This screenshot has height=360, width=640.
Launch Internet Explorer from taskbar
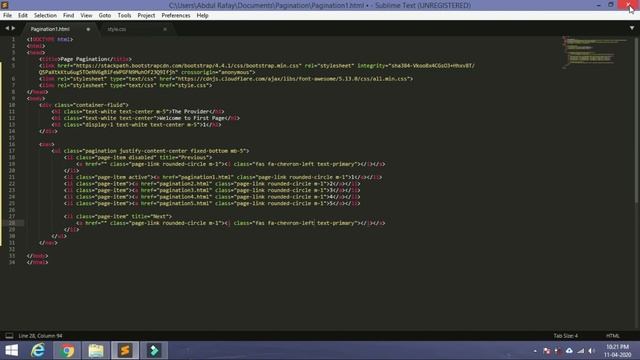(38, 351)
